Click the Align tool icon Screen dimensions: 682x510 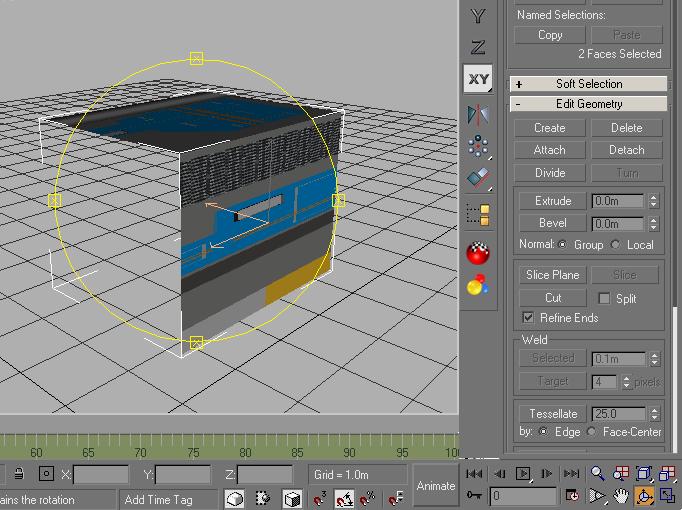tap(478, 179)
